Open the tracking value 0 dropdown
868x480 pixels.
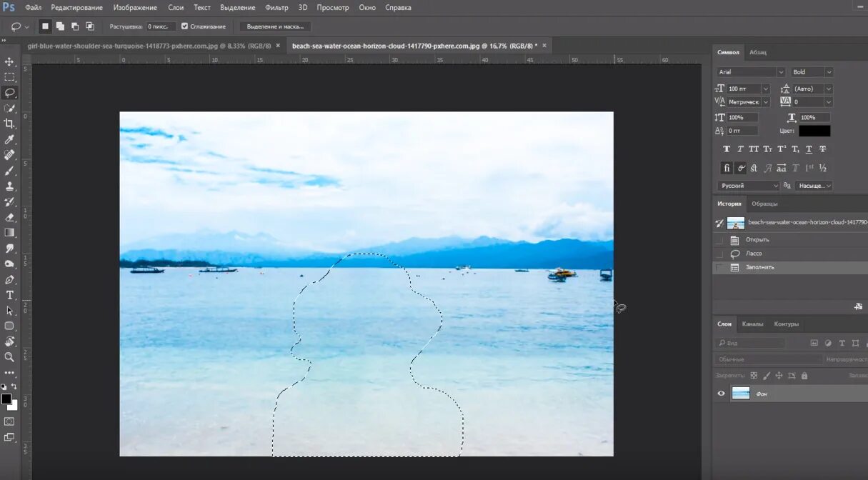829,102
